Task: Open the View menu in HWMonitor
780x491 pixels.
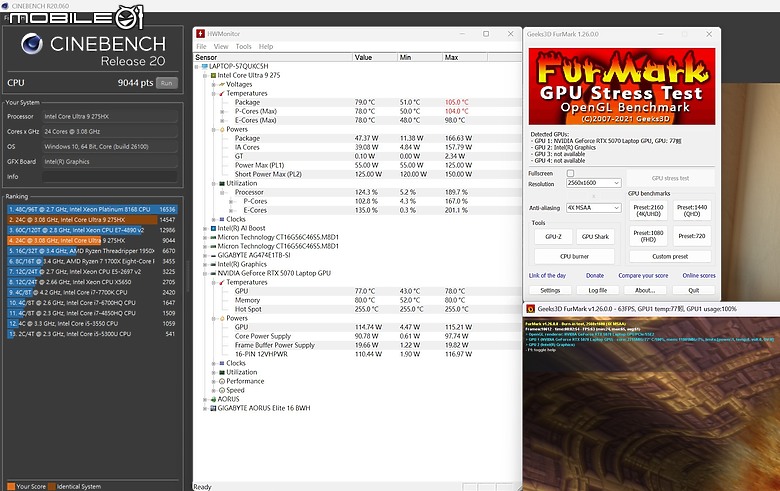Action: (x=221, y=46)
